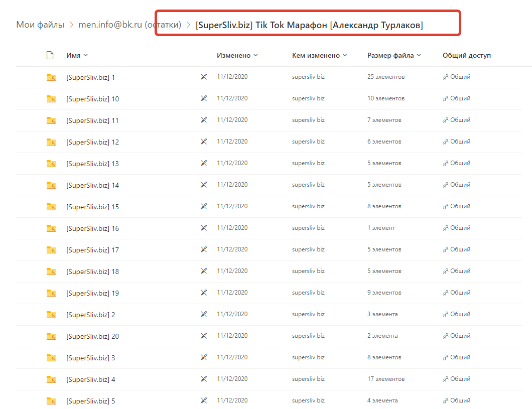Open folder name [SuperSliv.biz] 1
This screenshot has width=532, height=409.
(90, 77)
